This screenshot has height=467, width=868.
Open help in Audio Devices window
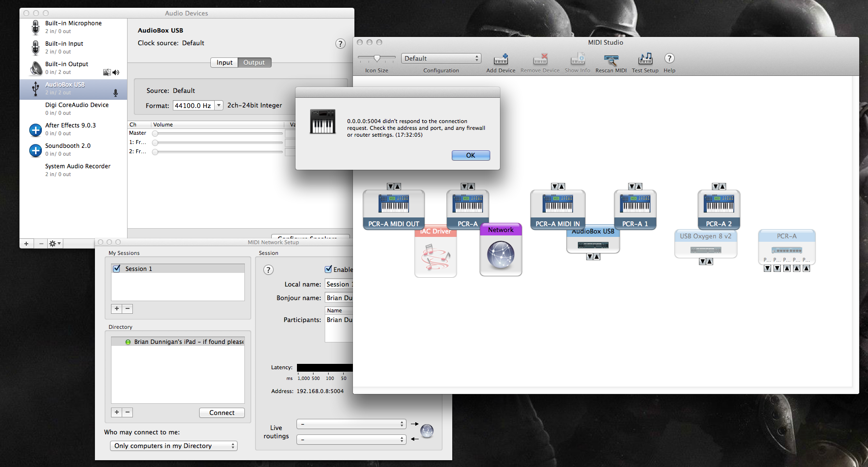[340, 44]
